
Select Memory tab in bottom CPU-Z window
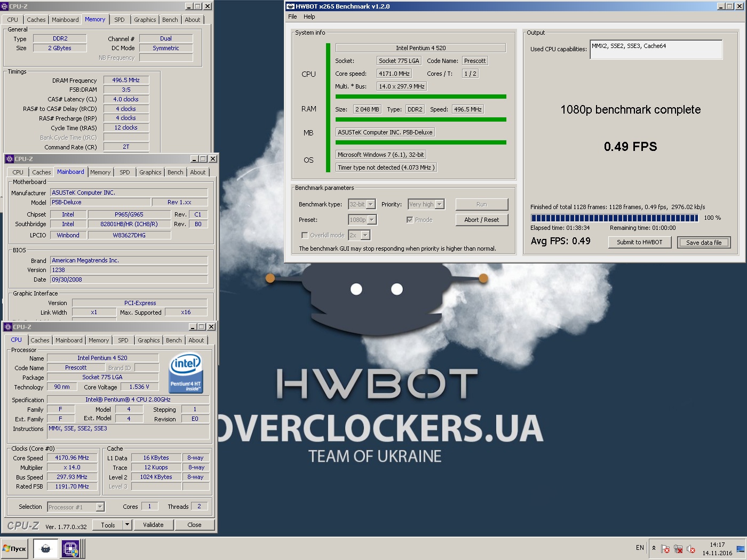[99, 340]
